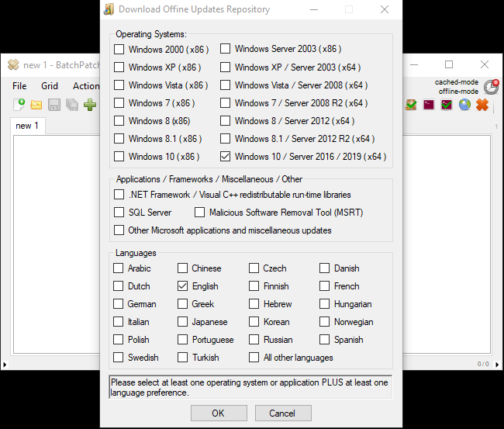Click the dialog's title bar application icon
The height and width of the screenshot is (429, 504).
pyautogui.click(x=109, y=9)
